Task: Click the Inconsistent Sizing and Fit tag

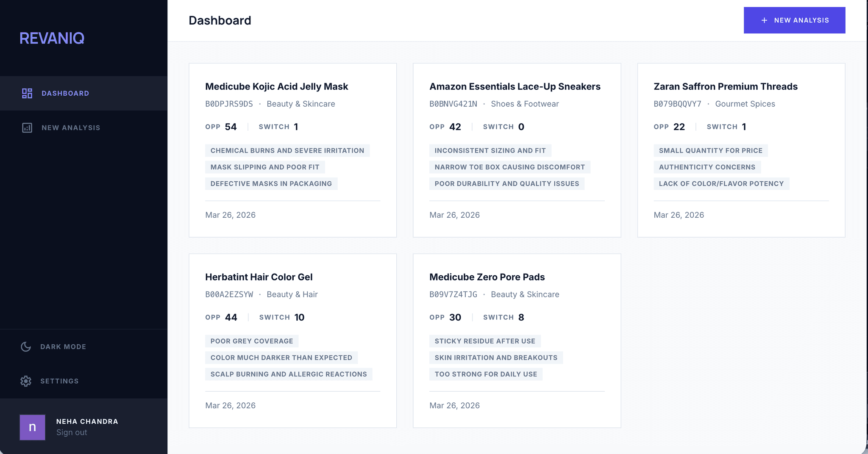Action: [x=490, y=150]
